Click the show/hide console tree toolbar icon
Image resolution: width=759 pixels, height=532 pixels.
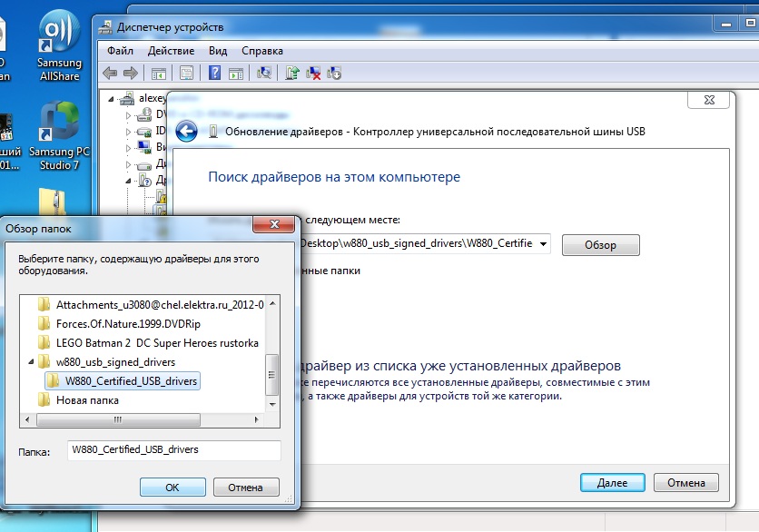pos(159,74)
